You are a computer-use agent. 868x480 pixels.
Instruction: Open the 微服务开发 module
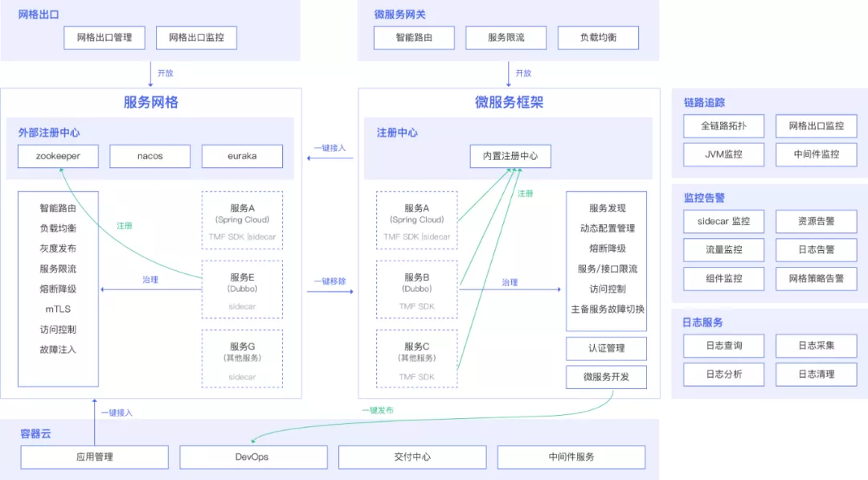(606, 376)
